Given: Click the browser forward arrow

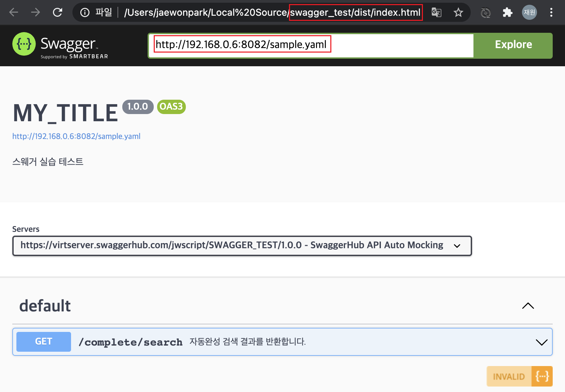Looking at the screenshot, I should pos(36,13).
